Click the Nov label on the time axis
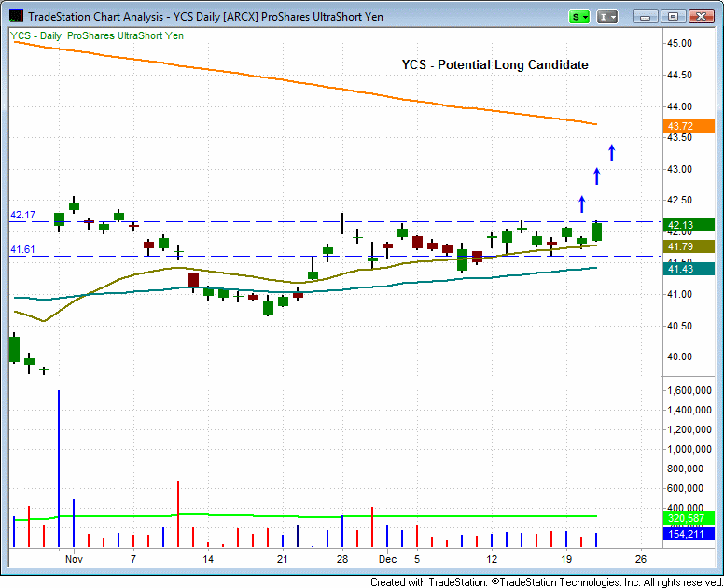Screen dimensions: 724x588 coord(75,559)
